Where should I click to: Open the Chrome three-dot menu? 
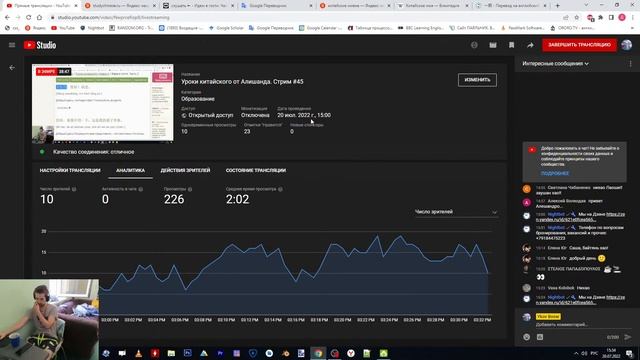coord(633,18)
